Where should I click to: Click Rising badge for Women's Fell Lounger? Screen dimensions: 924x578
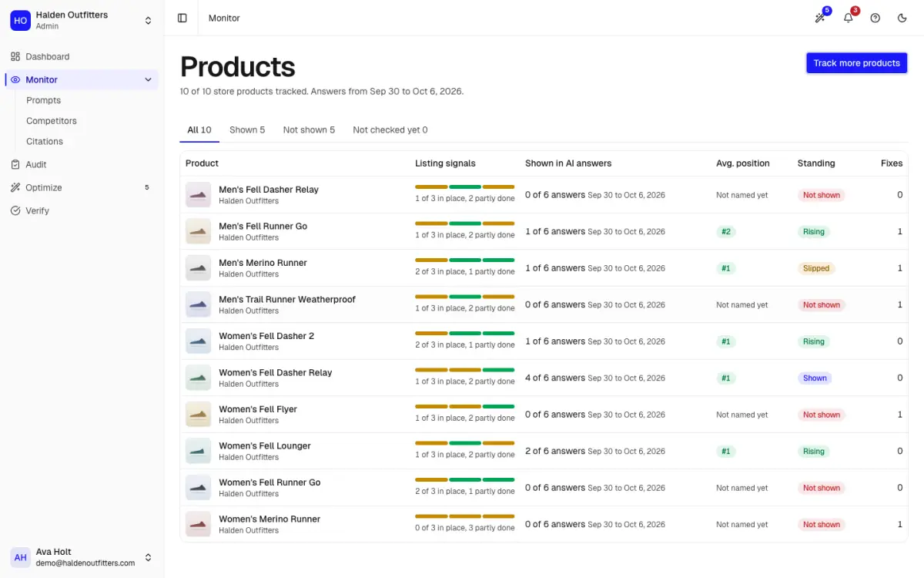(814, 451)
